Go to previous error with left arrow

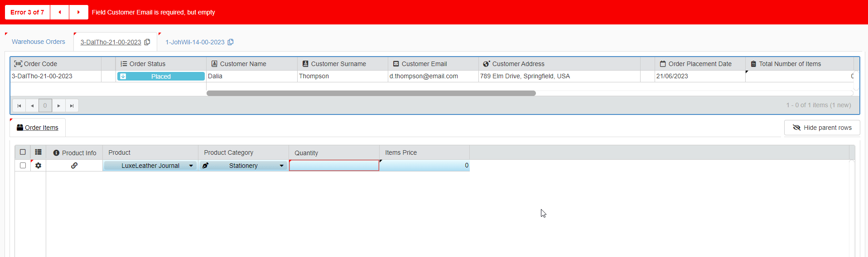coord(59,12)
